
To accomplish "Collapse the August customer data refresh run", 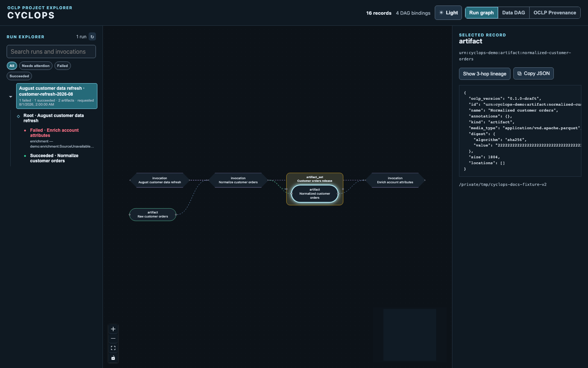I will (x=11, y=97).
